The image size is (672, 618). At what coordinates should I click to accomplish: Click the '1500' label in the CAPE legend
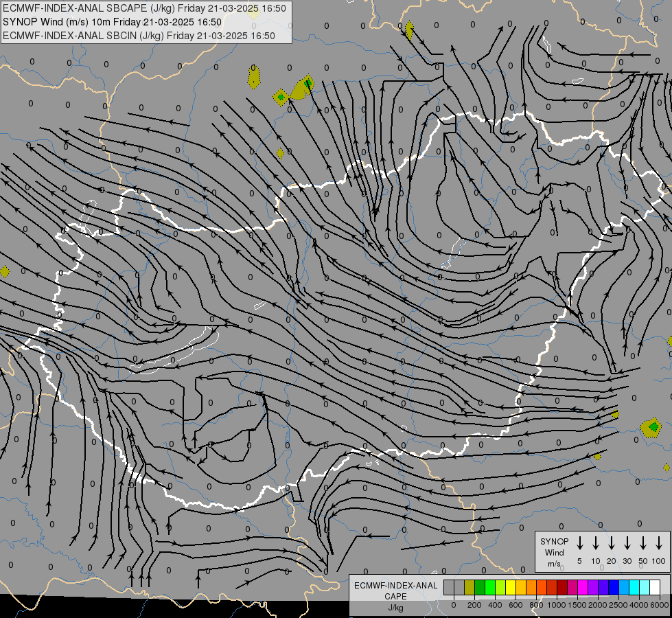tap(577, 605)
